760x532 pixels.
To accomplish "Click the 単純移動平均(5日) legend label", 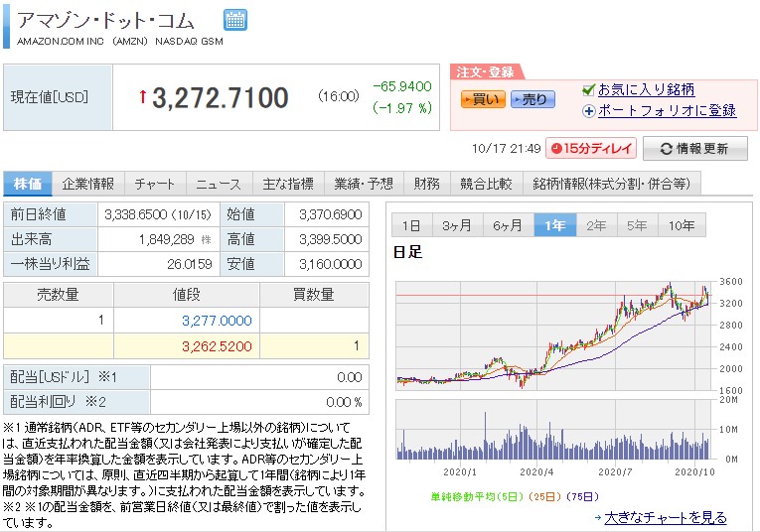I will pos(478,496).
